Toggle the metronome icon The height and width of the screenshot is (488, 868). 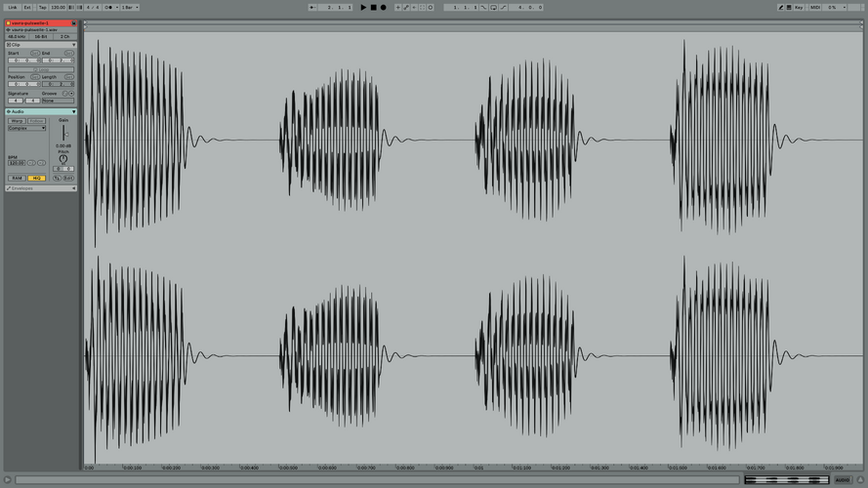[x=109, y=7]
